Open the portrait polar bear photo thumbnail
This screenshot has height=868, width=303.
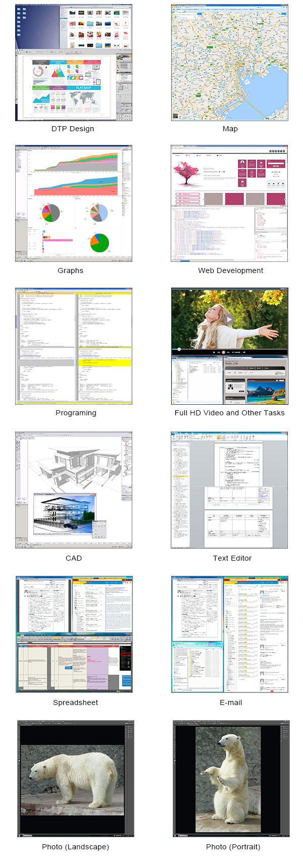click(x=231, y=779)
